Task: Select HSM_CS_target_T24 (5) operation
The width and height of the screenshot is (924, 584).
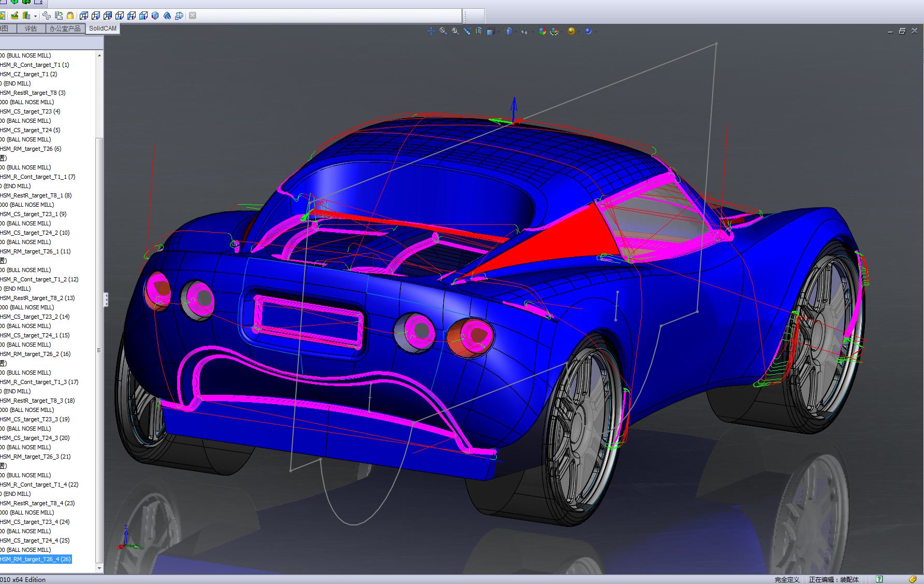Action: pos(31,130)
